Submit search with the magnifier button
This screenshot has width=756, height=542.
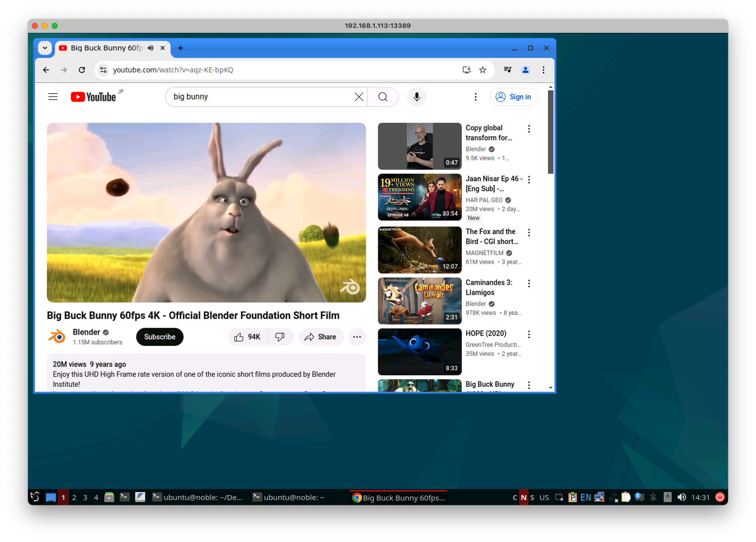[x=383, y=97]
